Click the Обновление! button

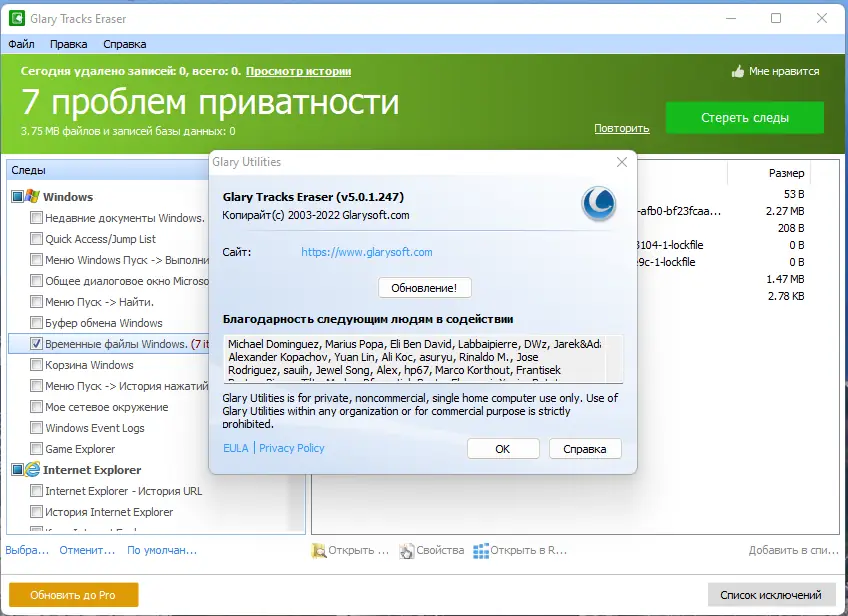pyautogui.click(x=425, y=288)
